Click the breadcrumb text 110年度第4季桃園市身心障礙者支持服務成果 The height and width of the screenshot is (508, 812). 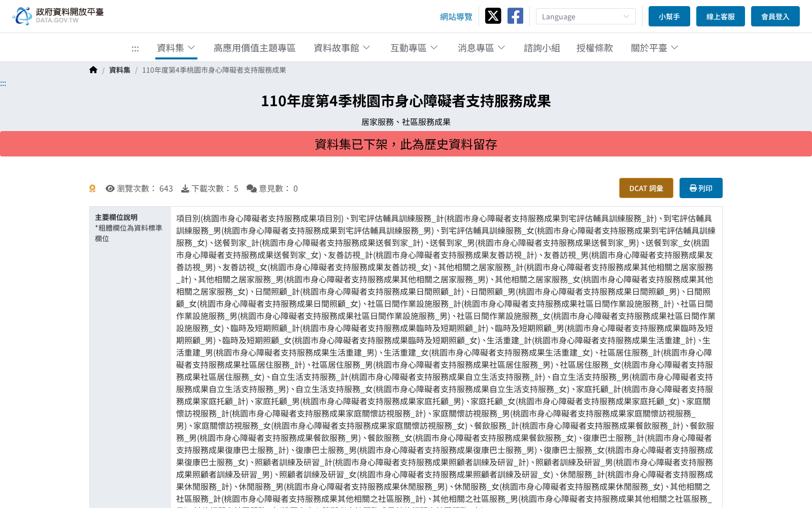tap(214, 70)
